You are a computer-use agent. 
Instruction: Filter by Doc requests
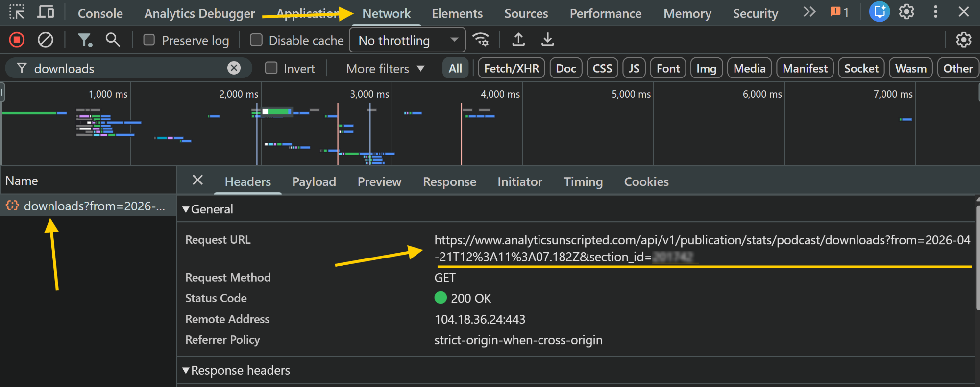point(566,68)
